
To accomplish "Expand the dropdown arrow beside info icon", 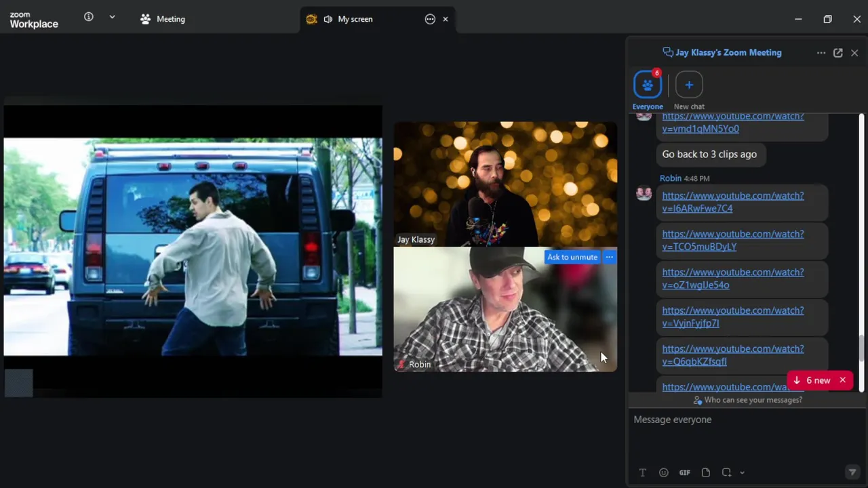I will click(112, 17).
